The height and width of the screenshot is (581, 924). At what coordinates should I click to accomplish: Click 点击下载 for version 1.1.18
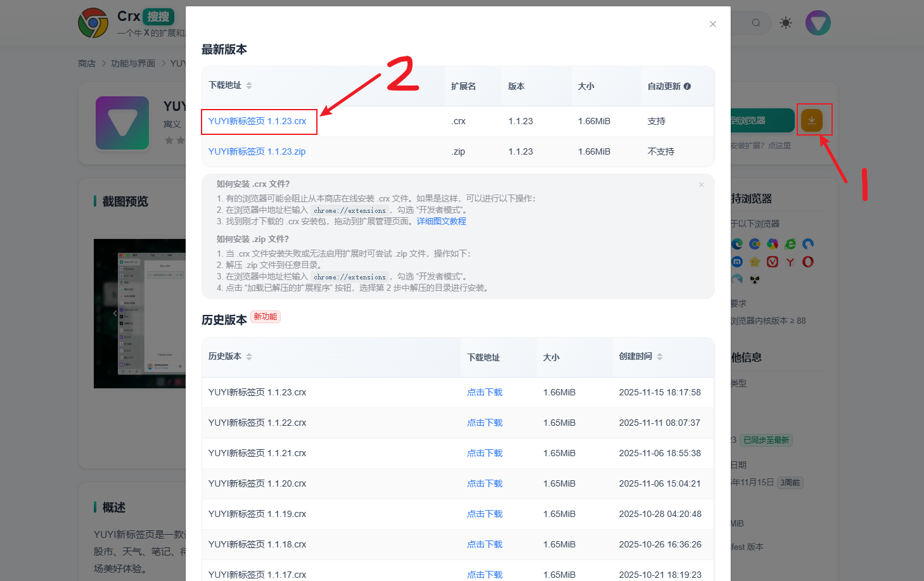[485, 544]
